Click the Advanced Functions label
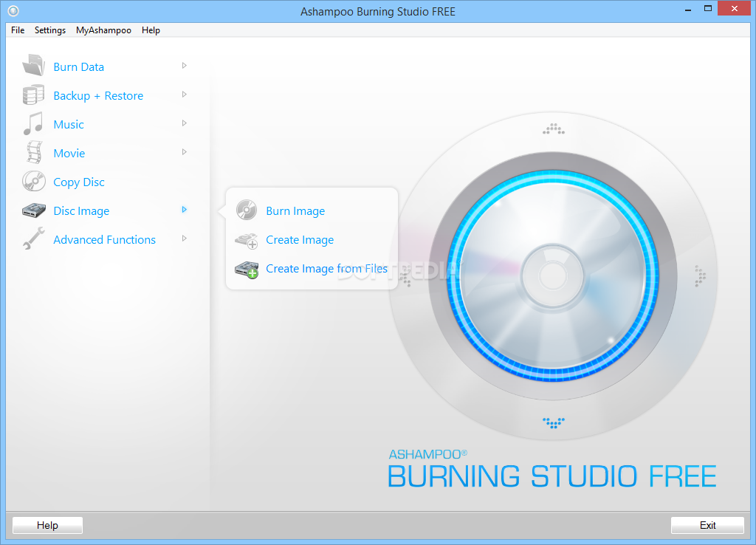This screenshot has width=756, height=545. pos(105,240)
